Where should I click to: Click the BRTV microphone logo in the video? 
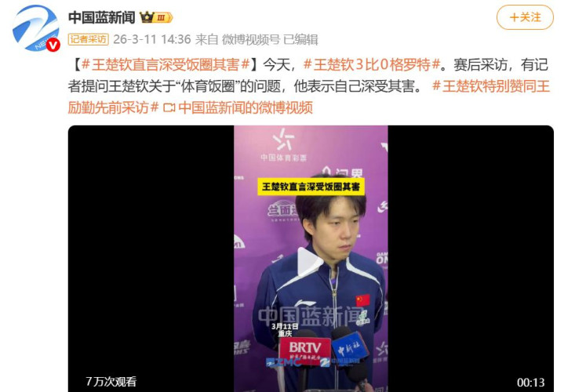(304, 348)
